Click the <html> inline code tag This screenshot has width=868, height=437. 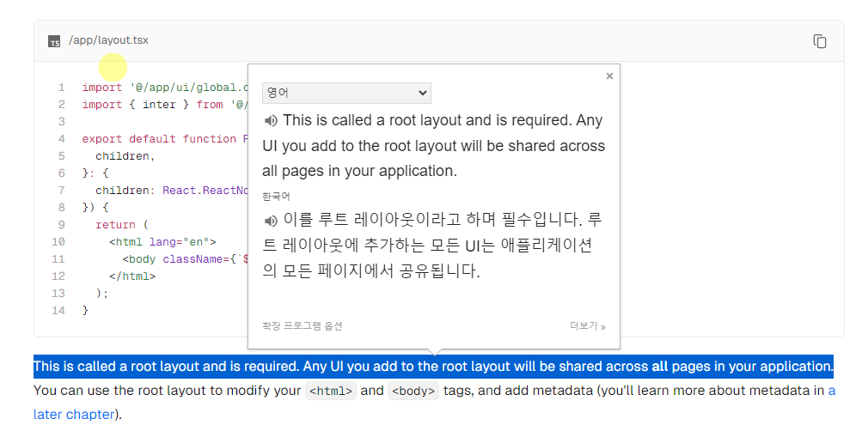pyautogui.click(x=331, y=391)
